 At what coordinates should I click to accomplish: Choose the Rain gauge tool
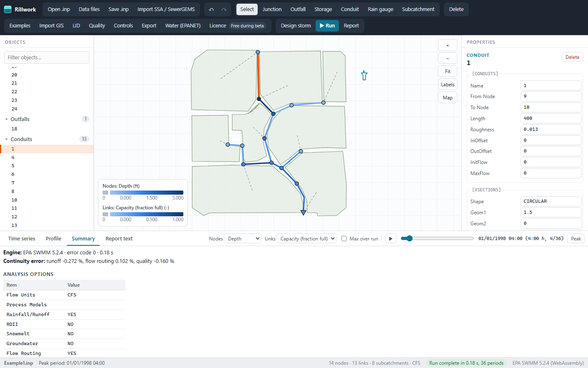coord(381,9)
